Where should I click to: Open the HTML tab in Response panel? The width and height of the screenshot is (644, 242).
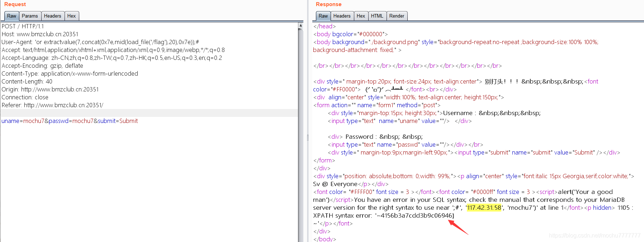tap(377, 16)
